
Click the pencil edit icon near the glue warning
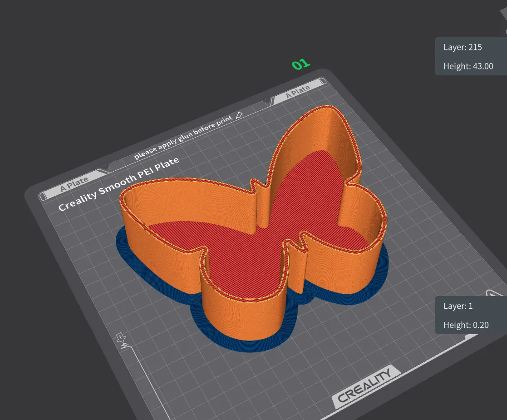coord(239,116)
